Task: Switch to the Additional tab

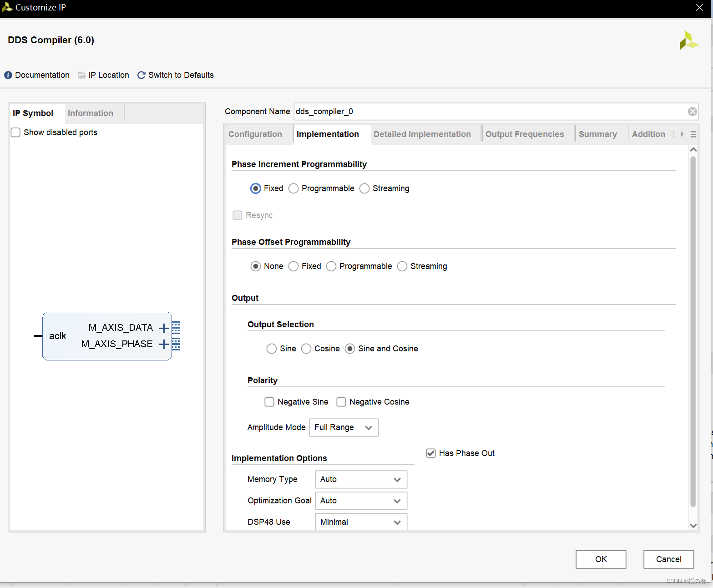Action: click(648, 134)
